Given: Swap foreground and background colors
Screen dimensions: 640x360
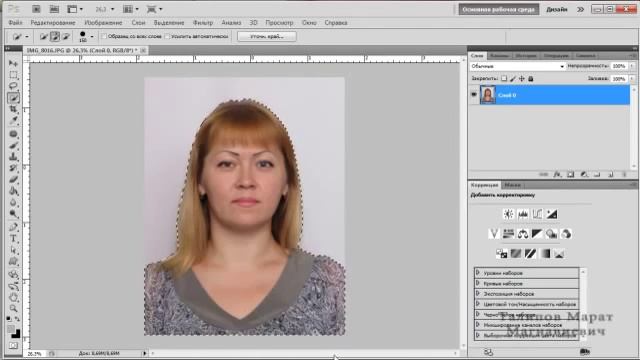Looking at the screenshot, I should [x=17, y=319].
